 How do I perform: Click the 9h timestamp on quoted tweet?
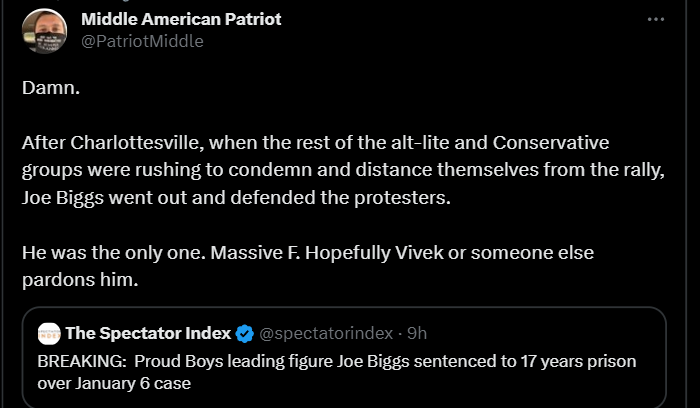[416, 333]
